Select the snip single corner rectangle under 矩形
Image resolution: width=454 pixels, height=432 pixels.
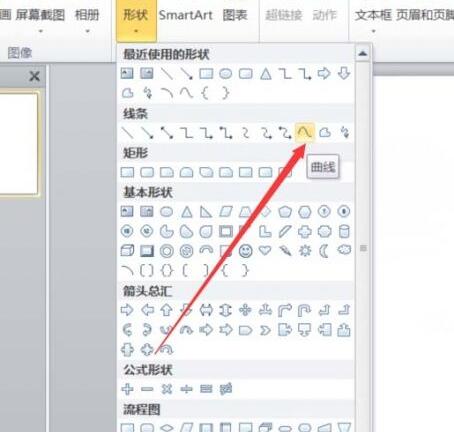tap(167, 172)
